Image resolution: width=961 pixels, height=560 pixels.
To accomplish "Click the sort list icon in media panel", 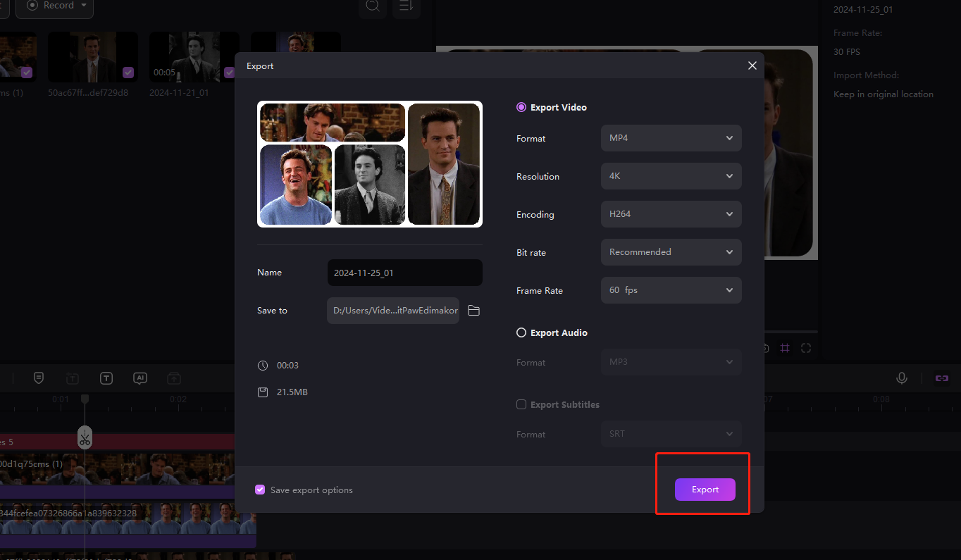I will point(407,6).
